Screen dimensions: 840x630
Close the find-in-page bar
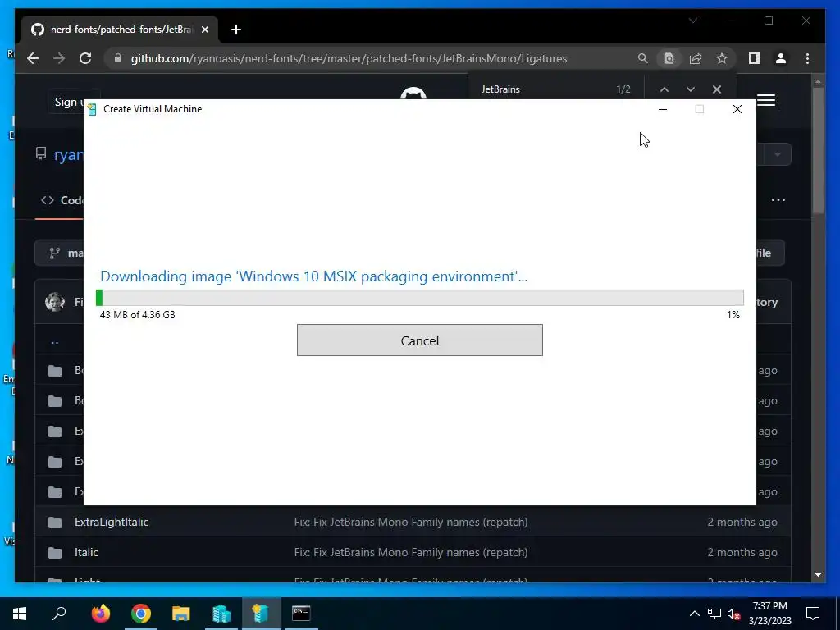click(717, 89)
